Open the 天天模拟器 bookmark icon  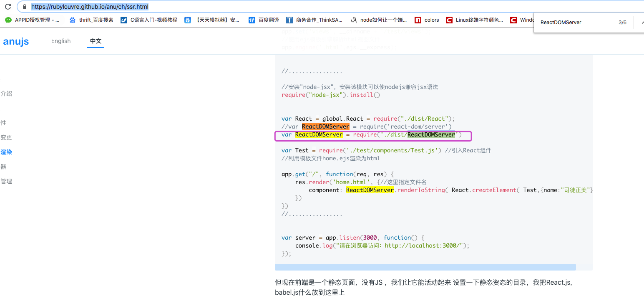(185, 20)
